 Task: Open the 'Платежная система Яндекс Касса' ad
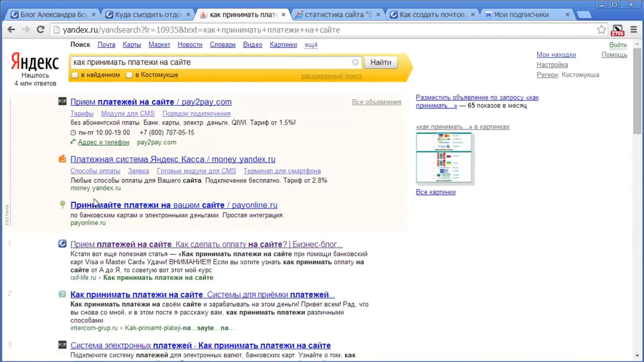[x=173, y=159]
